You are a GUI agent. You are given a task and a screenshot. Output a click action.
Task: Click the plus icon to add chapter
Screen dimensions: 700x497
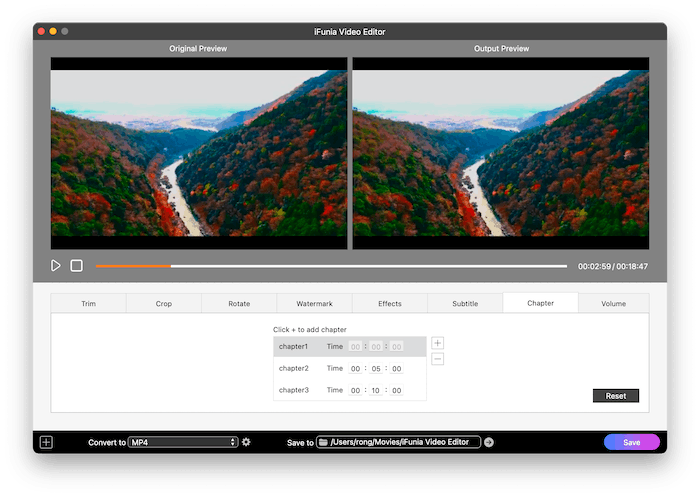[437, 343]
